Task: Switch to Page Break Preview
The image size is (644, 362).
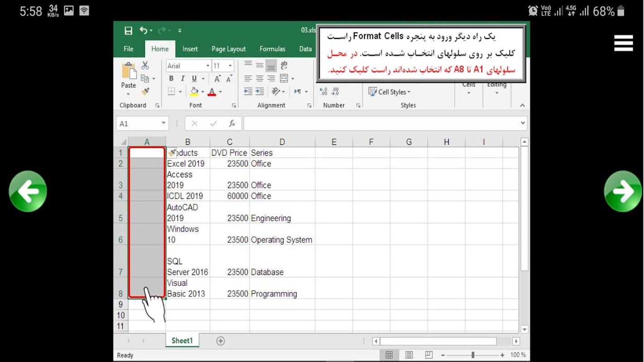Action: [429, 355]
